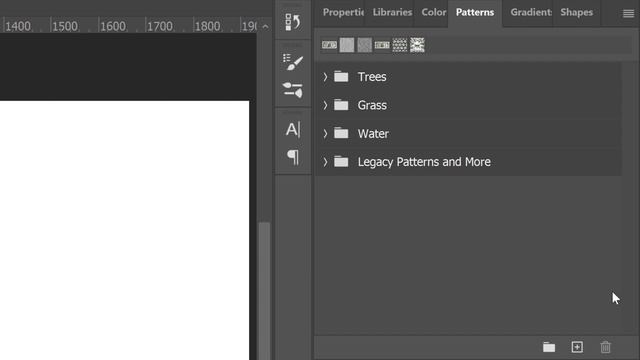Expand Legacy Patterns and More group
This screenshot has width=640, height=360.
pos(325,162)
